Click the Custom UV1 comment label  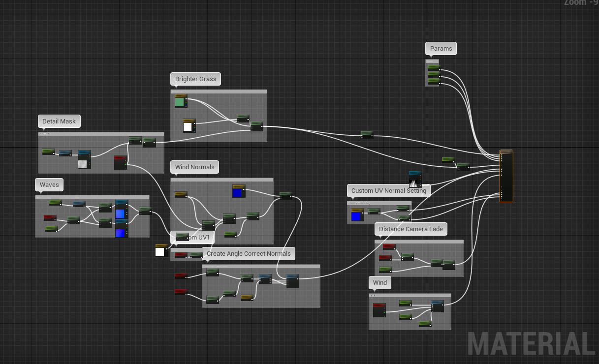192,237
